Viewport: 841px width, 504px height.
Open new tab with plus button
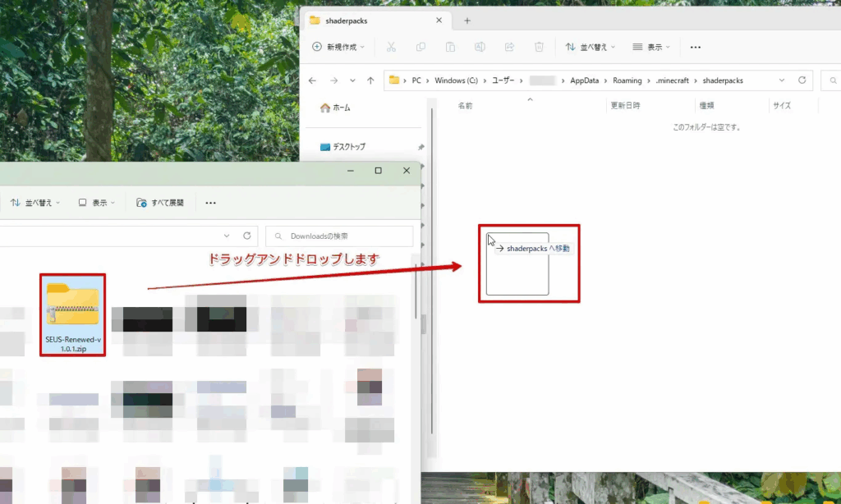(x=467, y=21)
